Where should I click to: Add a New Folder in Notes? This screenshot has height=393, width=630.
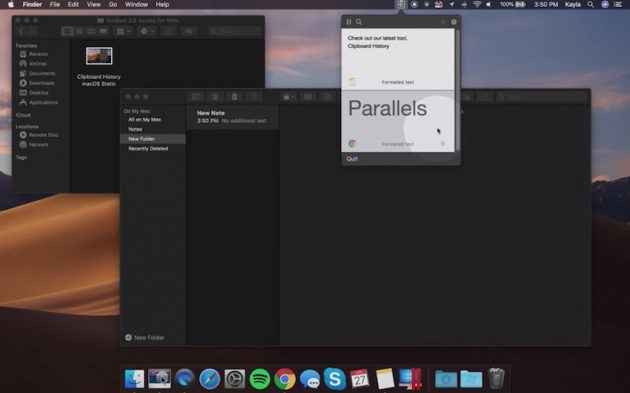pos(145,338)
